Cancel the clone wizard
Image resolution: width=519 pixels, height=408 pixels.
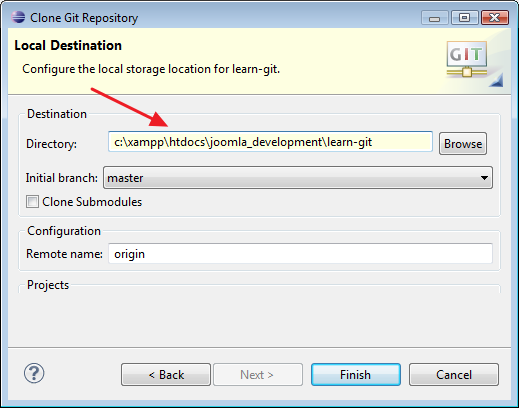(454, 375)
